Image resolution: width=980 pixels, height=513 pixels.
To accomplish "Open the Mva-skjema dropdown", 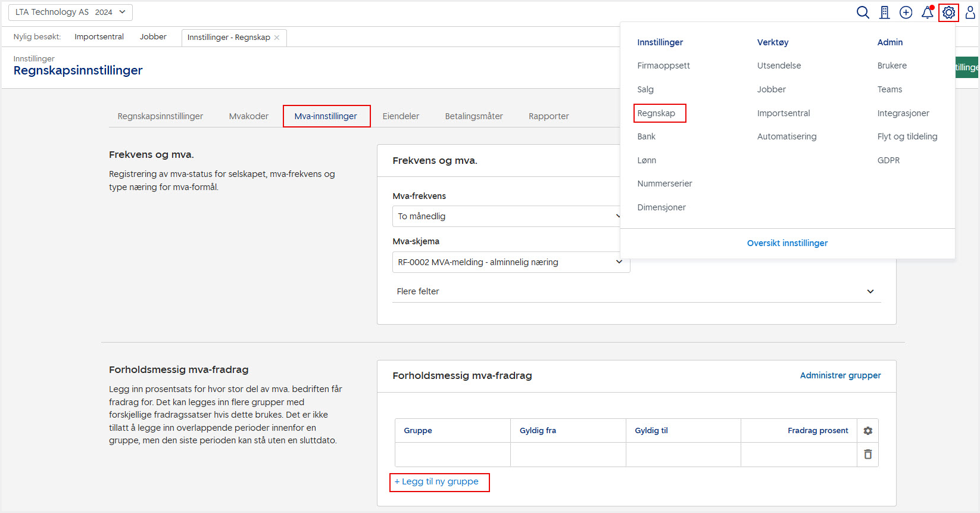I will 511,262.
